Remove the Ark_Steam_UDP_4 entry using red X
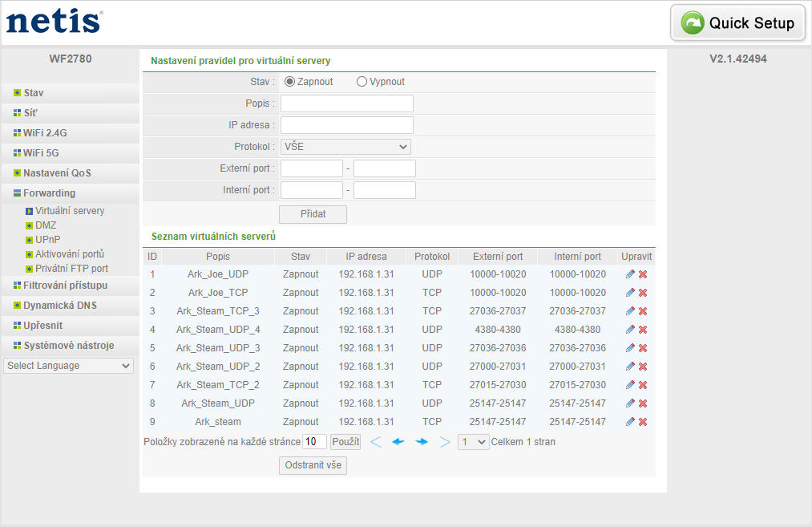Image resolution: width=812 pixels, height=527 pixels. tap(643, 330)
